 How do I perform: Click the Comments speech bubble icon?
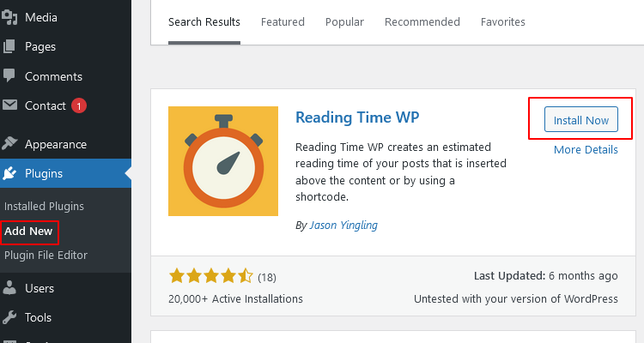(x=10, y=75)
